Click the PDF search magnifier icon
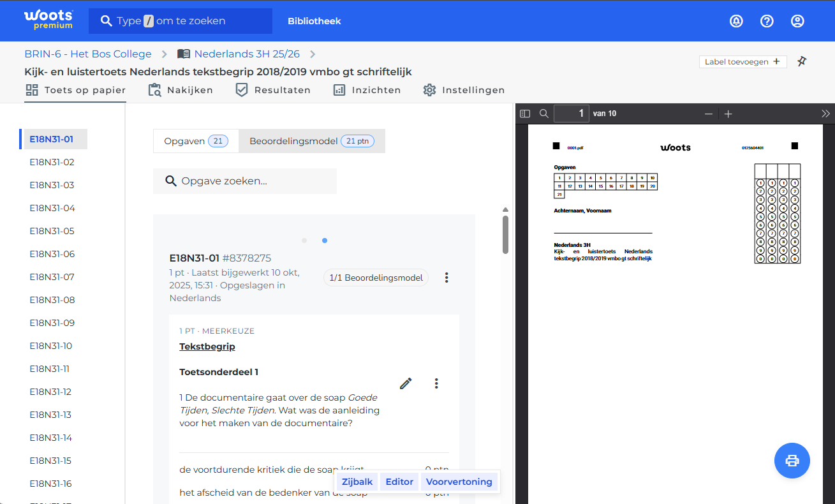The width and height of the screenshot is (835, 504). click(x=544, y=114)
